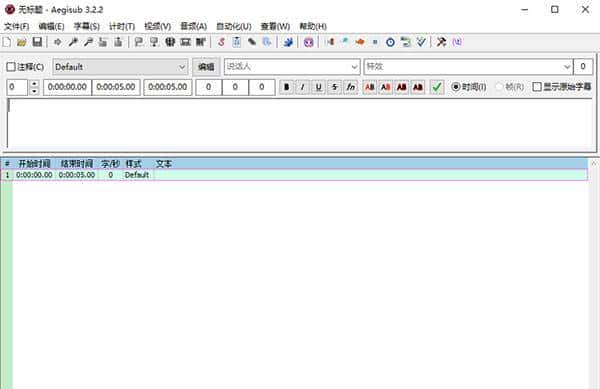
Task: Toggle strikeout with the S button
Action: 334,87
